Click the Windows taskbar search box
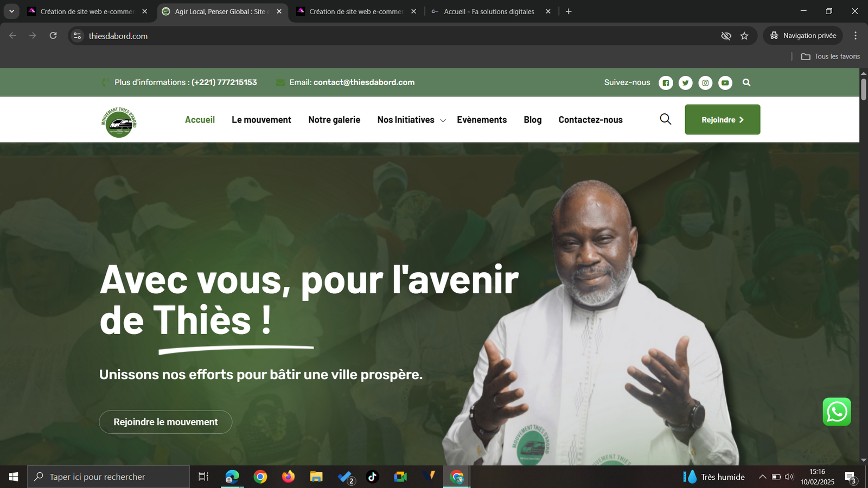Viewport: 868px width, 488px height. coord(108,477)
